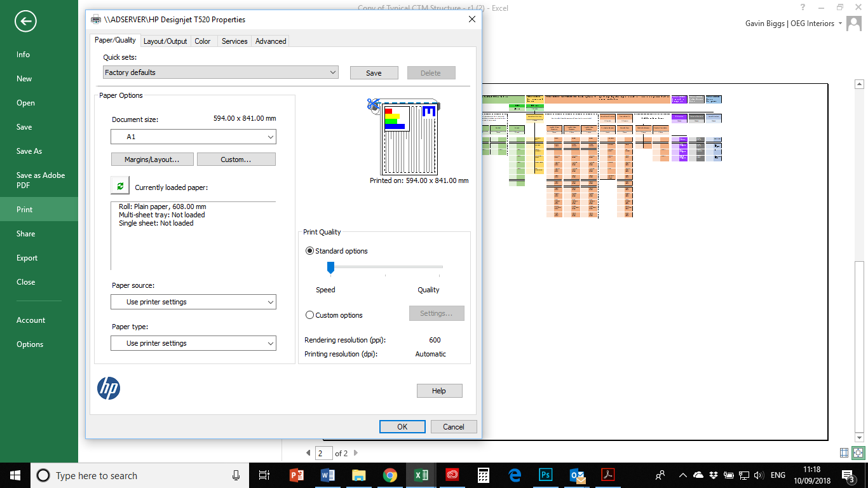The height and width of the screenshot is (488, 868).
Task: Click the taskbar search box
Action: [x=139, y=475]
